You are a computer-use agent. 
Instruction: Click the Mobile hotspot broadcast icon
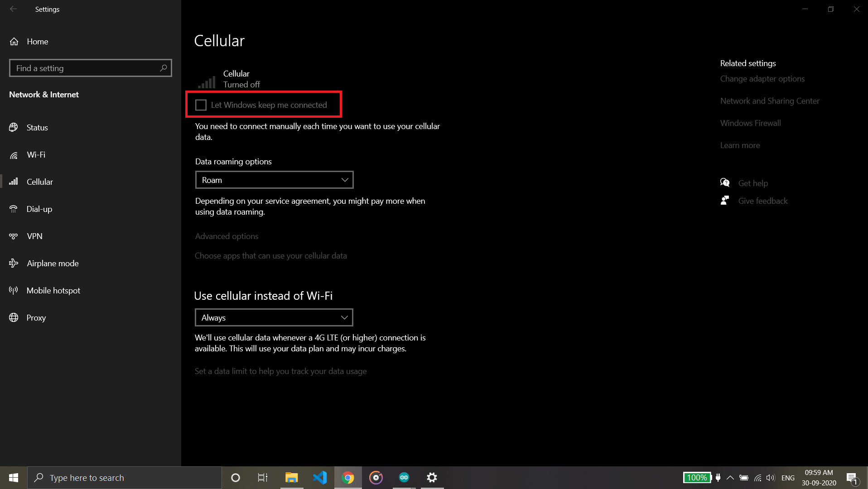click(14, 290)
